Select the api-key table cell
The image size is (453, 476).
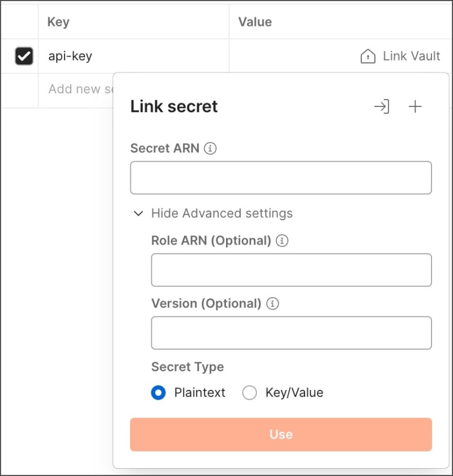click(70, 56)
